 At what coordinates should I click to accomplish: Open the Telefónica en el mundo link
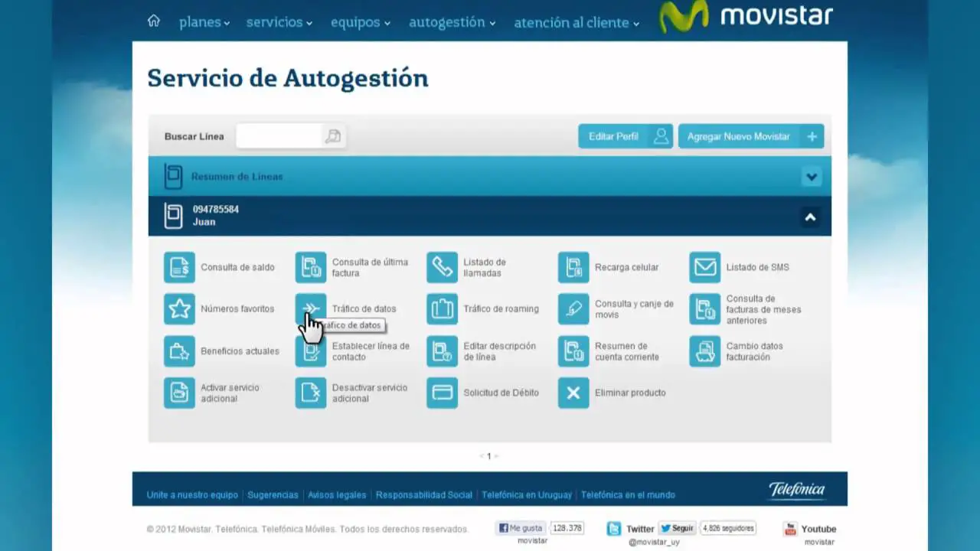pos(628,495)
